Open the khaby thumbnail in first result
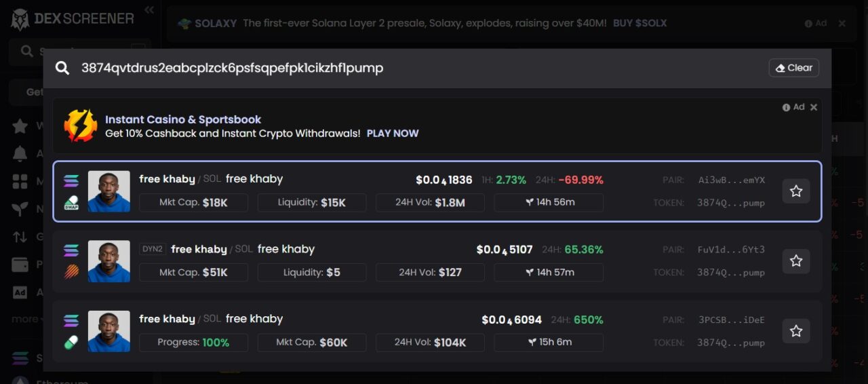868x384 pixels. (109, 191)
